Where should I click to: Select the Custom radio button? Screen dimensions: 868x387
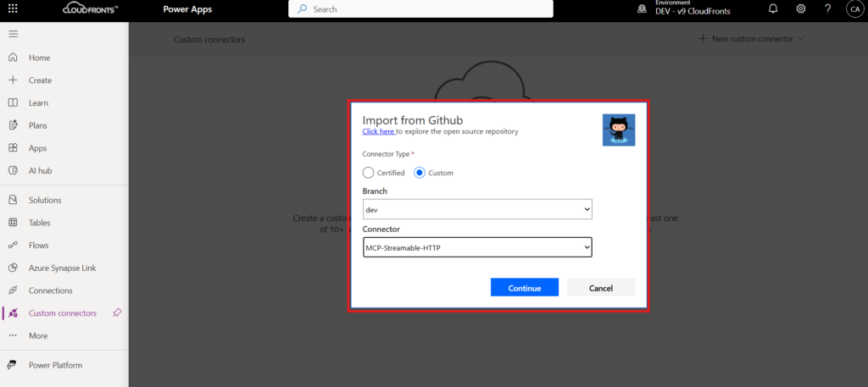click(x=420, y=173)
